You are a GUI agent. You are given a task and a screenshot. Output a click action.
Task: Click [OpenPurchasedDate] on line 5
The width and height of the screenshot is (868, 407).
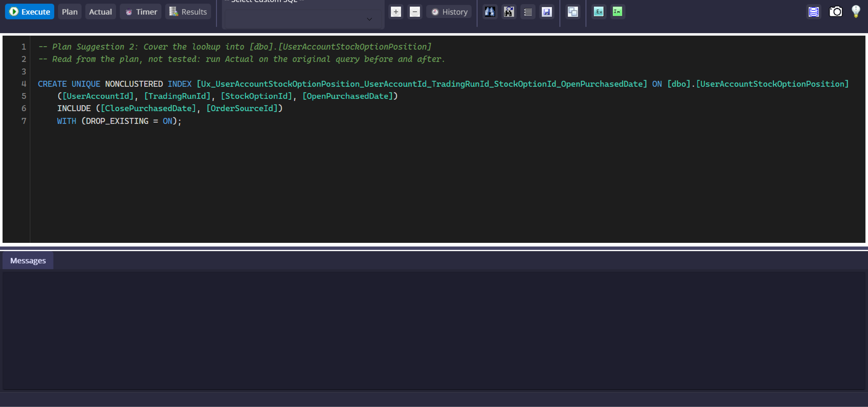[348, 96]
